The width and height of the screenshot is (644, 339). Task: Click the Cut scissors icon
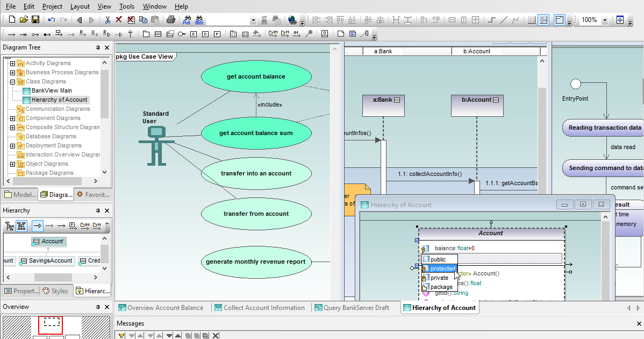point(107,20)
